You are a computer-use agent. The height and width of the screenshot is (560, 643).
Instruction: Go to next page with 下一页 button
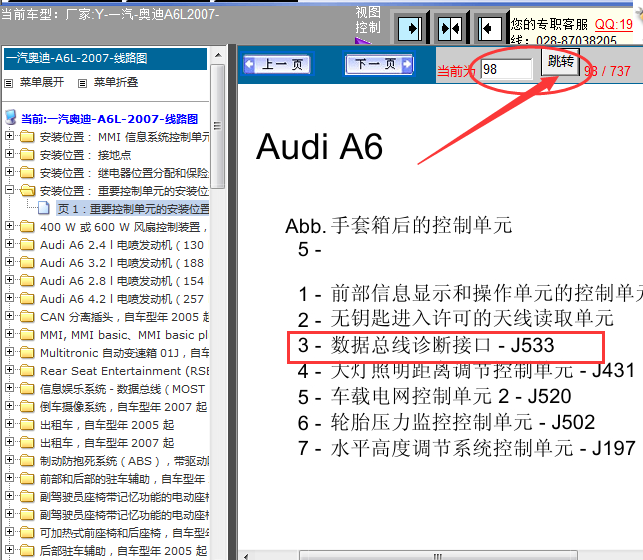379,64
